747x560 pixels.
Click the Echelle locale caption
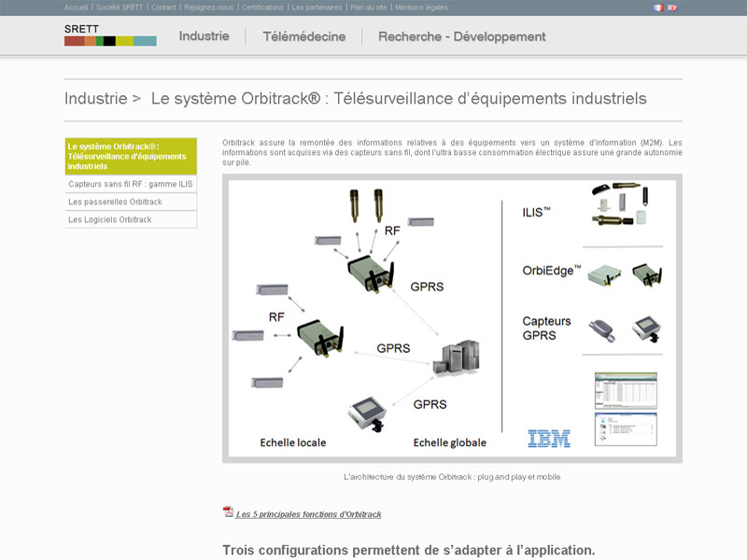293,442
